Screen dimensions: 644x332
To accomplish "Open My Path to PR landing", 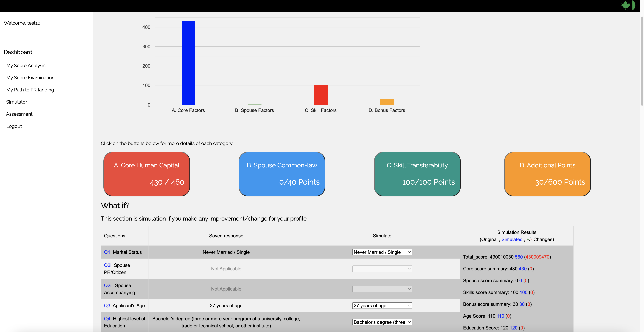I will pos(30,90).
